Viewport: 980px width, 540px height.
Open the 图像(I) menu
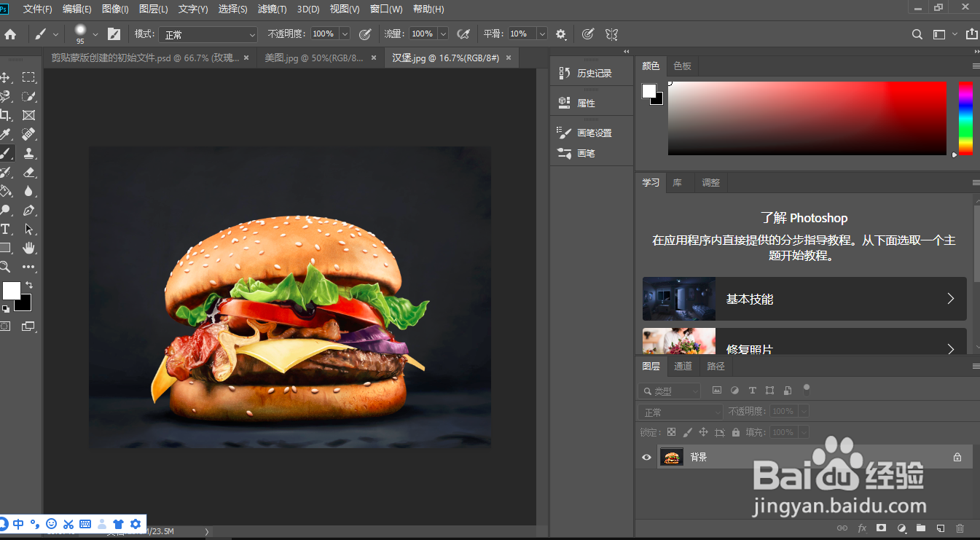(x=115, y=9)
